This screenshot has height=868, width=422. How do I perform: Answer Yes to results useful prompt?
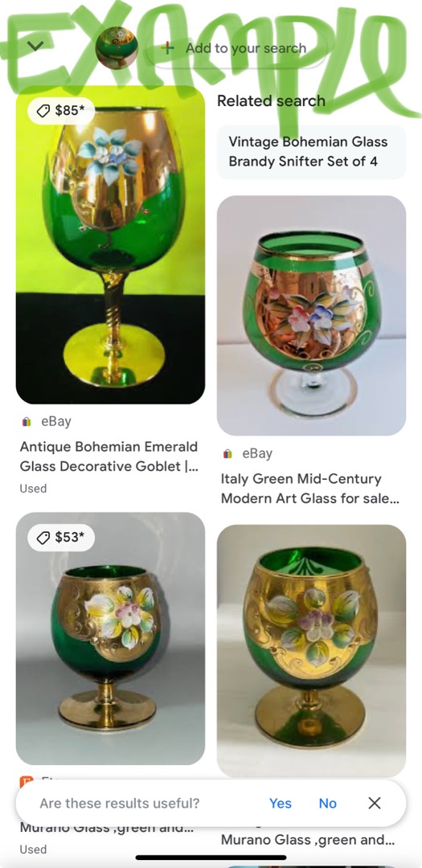click(281, 803)
